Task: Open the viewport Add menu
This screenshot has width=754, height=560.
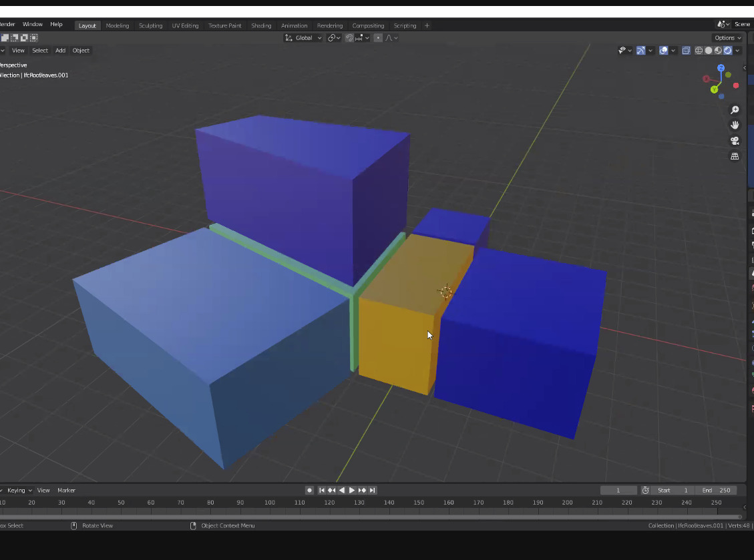Action: pyautogui.click(x=60, y=51)
